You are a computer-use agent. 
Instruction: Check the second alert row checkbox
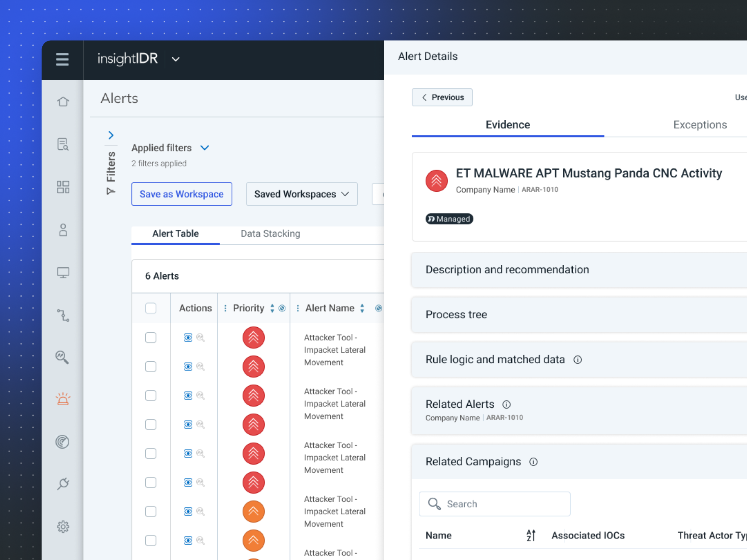151,367
